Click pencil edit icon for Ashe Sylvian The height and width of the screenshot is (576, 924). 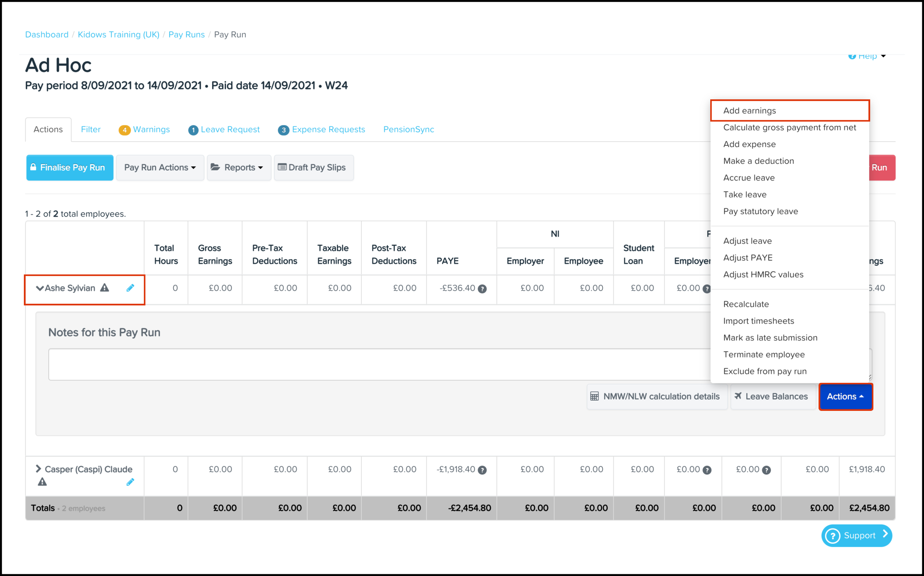click(130, 288)
